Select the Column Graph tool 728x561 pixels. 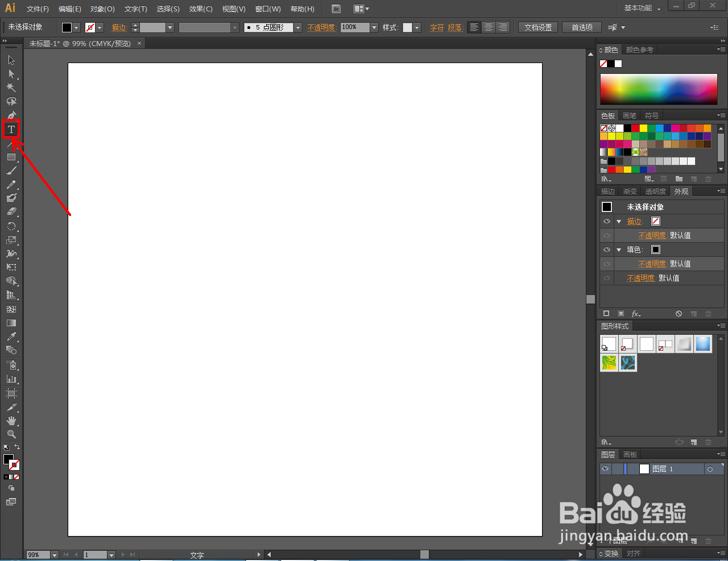coord(11,379)
